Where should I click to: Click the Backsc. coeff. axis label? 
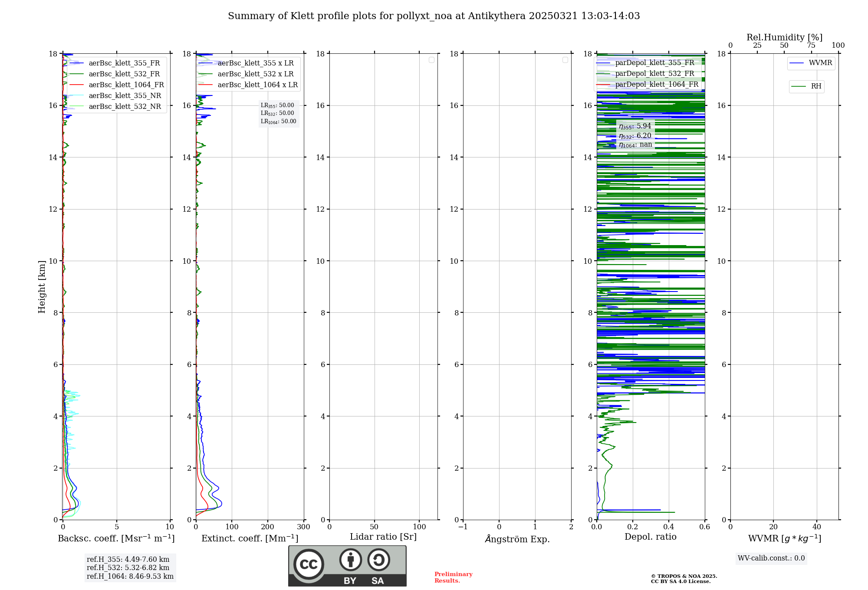(x=116, y=538)
